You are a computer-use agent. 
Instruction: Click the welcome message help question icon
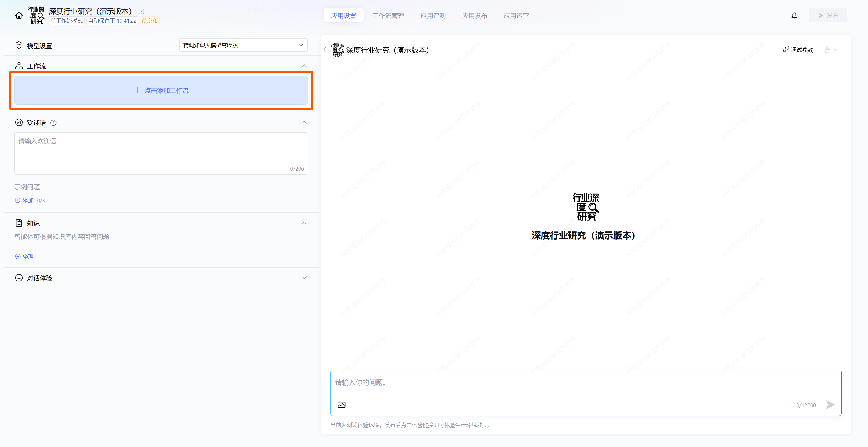click(x=53, y=123)
